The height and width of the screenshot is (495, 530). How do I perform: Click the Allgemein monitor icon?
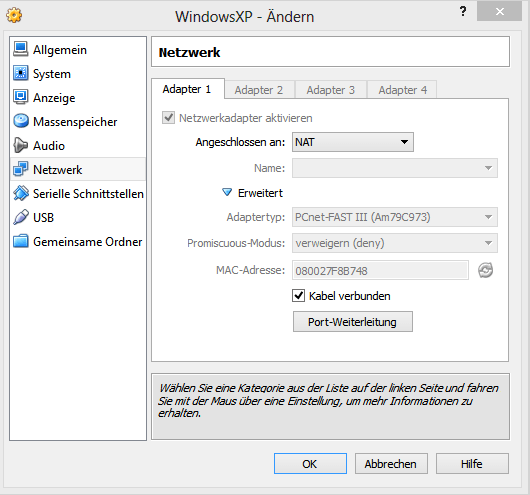click(x=21, y=49)
